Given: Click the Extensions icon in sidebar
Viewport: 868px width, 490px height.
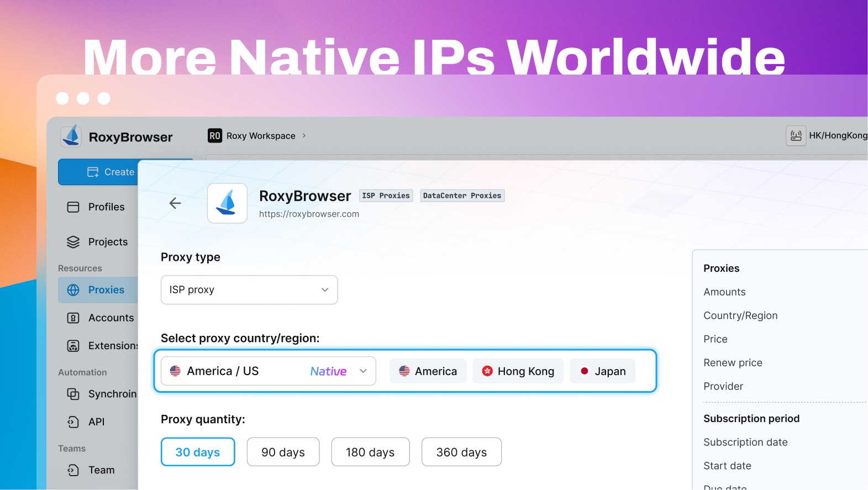Looking at the screenshot, I should click(x=73, y=346).
